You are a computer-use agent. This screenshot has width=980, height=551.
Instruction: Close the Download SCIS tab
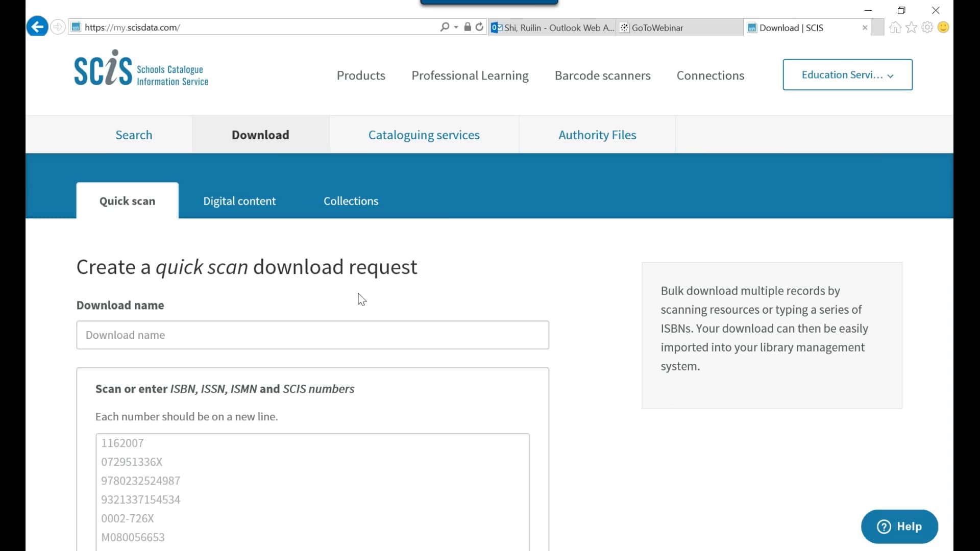864,28
